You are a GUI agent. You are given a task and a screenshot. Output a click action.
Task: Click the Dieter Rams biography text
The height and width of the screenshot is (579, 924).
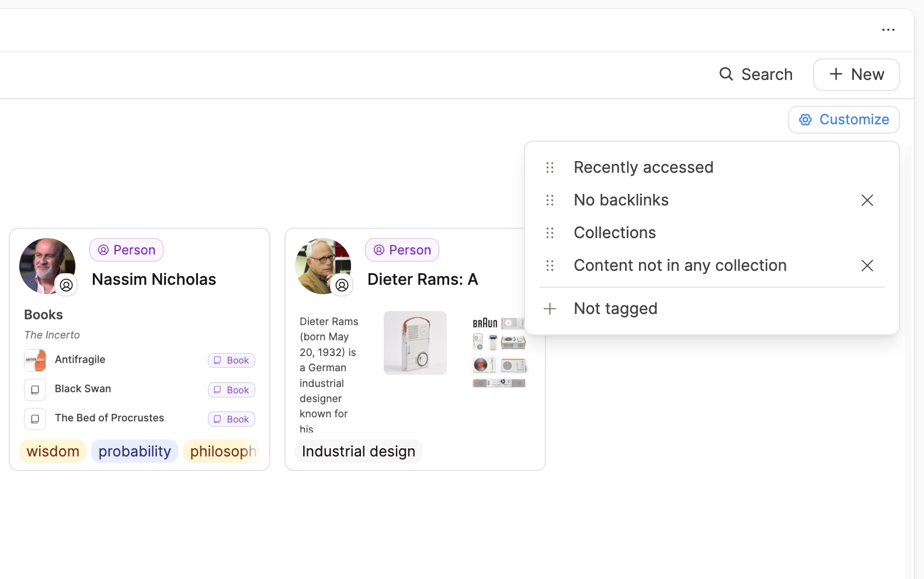[x=329, y=375]
